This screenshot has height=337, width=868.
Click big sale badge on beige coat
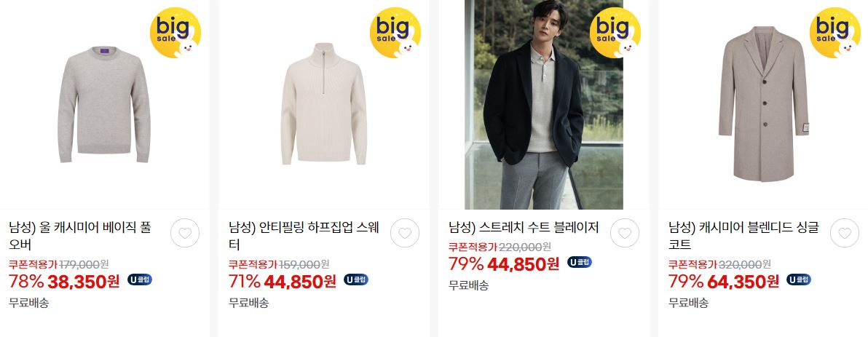click(x=835, y=33)
